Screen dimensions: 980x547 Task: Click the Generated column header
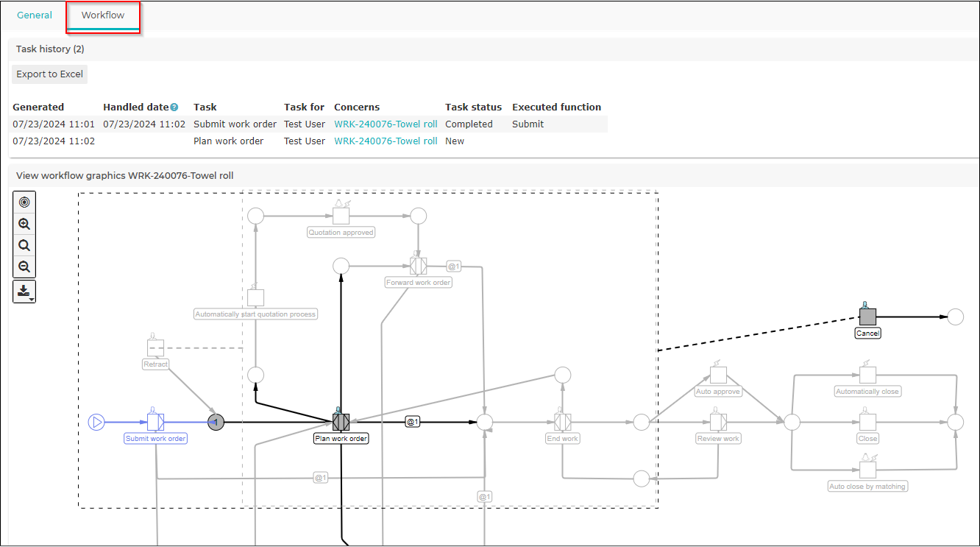(x=38, y=107)
